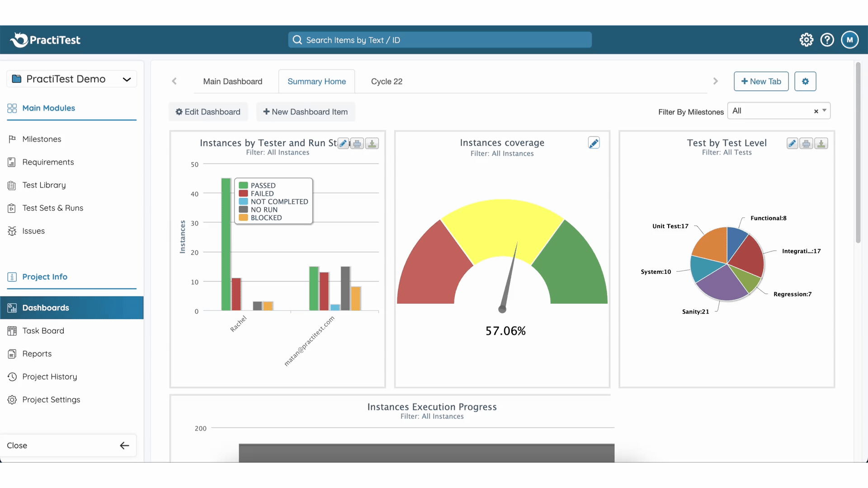Open global settings gear in header
Viewport: 868px width, 488px height.
pos(806,40)
